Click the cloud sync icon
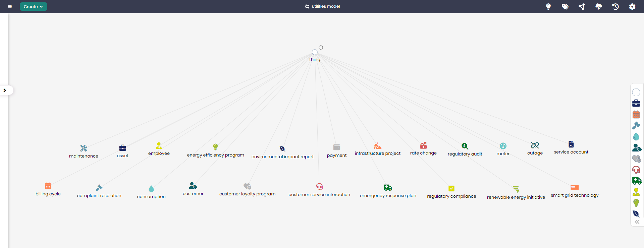This screenshot has height=248, width=644. pyautogui.click(x=599, y=6)
